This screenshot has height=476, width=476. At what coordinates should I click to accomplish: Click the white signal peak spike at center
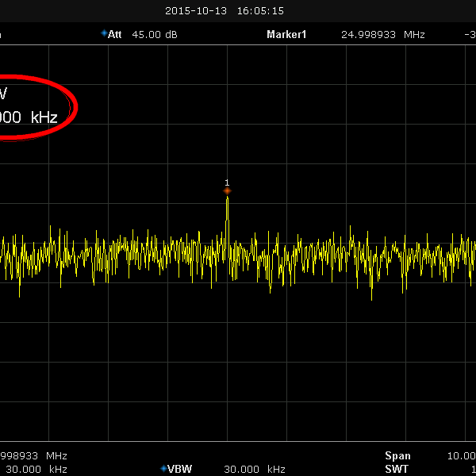(x=227, y=210)
